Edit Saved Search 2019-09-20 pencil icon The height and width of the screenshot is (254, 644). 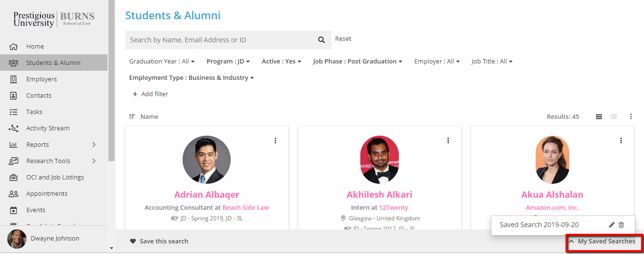[x=612, y=225]
